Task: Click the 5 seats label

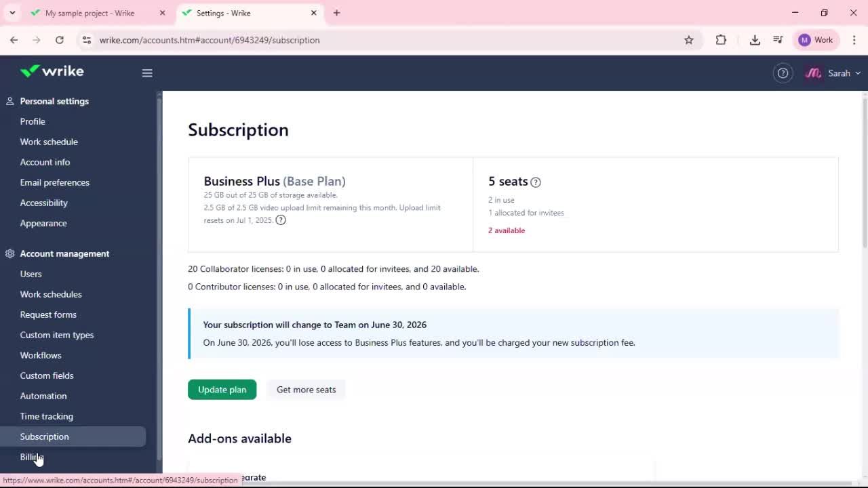Action: 508,181
